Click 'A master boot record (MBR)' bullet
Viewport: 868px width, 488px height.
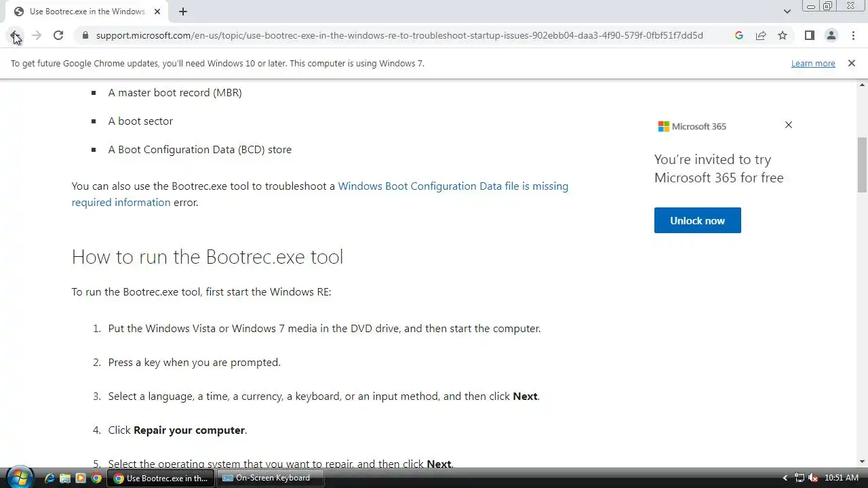click(175, 92)
